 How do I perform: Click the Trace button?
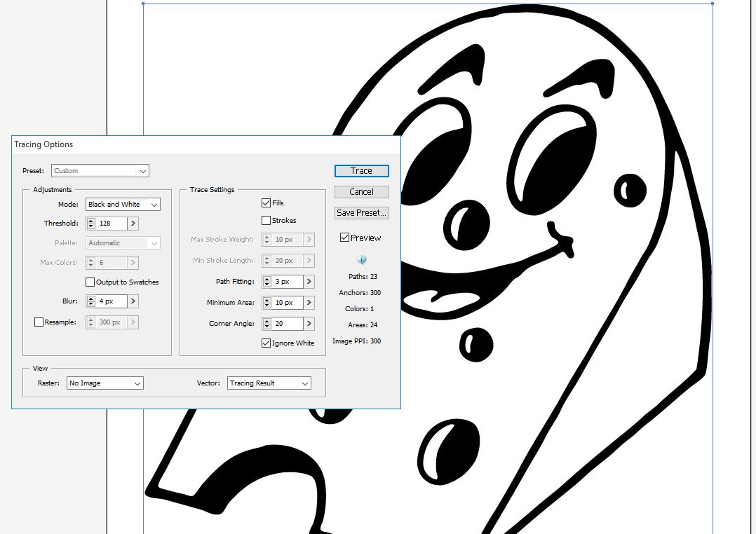click(x=361, y=171)
